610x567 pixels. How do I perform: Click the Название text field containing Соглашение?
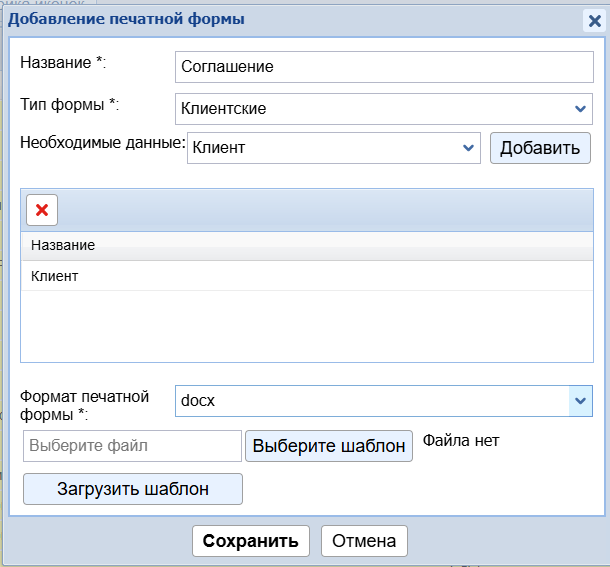383,67
